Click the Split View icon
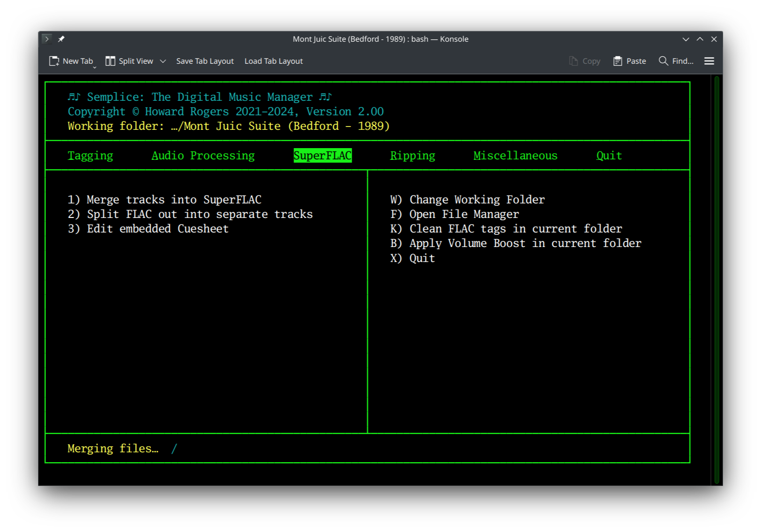 [x=111, y=60]
